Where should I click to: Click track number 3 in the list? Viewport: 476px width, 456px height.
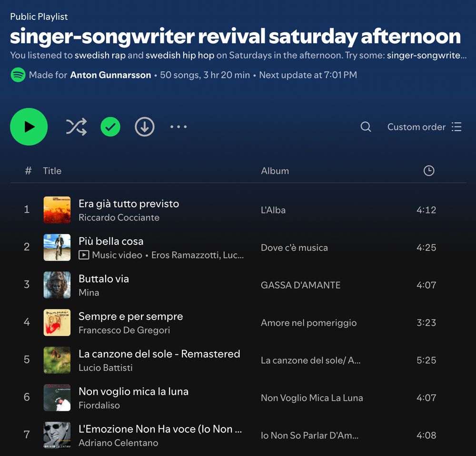[x=27, y=285]
